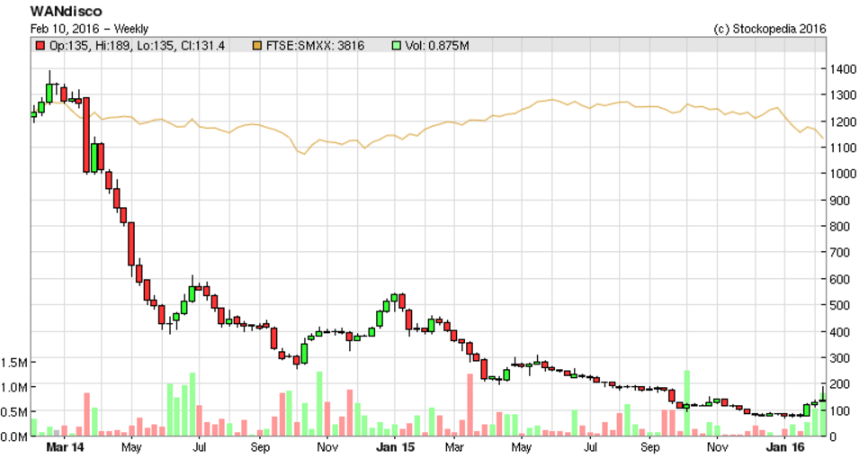868x468 pixels.
Task: Select the WANdisco chart title
Action: tap(66, 11)
